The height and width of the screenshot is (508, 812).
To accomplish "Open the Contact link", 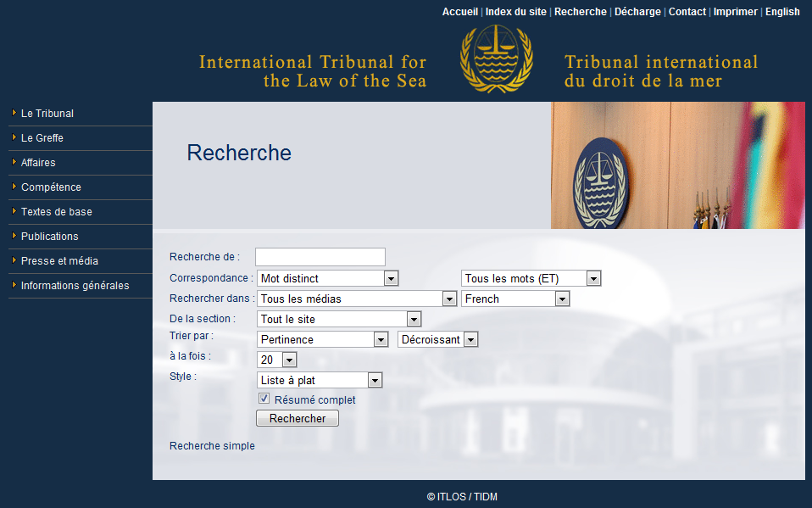I will click(687, 11).
